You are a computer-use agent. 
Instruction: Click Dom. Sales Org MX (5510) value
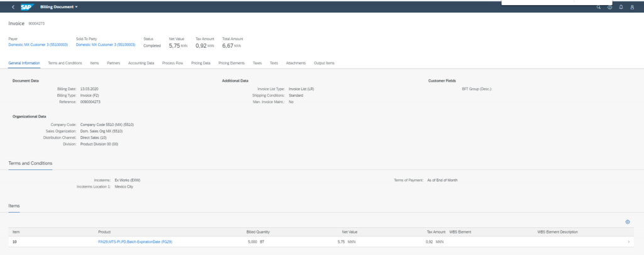click(101, 131)
